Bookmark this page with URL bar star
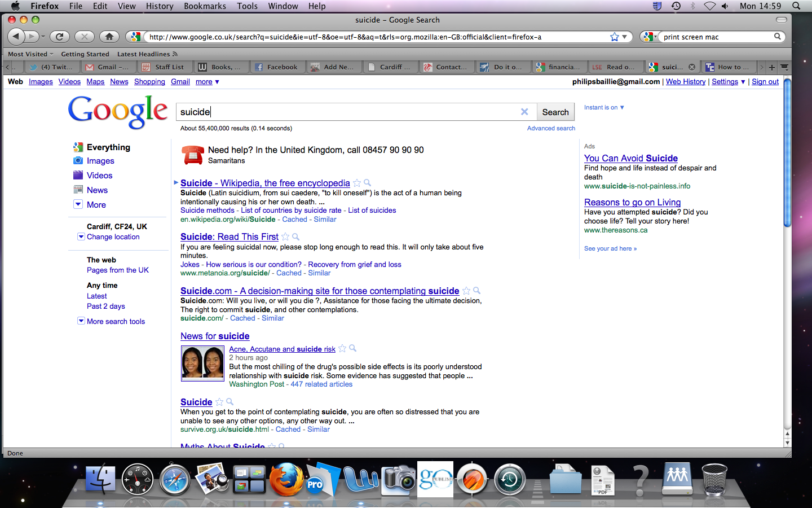Screen dimensions: 812x508 click(x=614, y=37)
